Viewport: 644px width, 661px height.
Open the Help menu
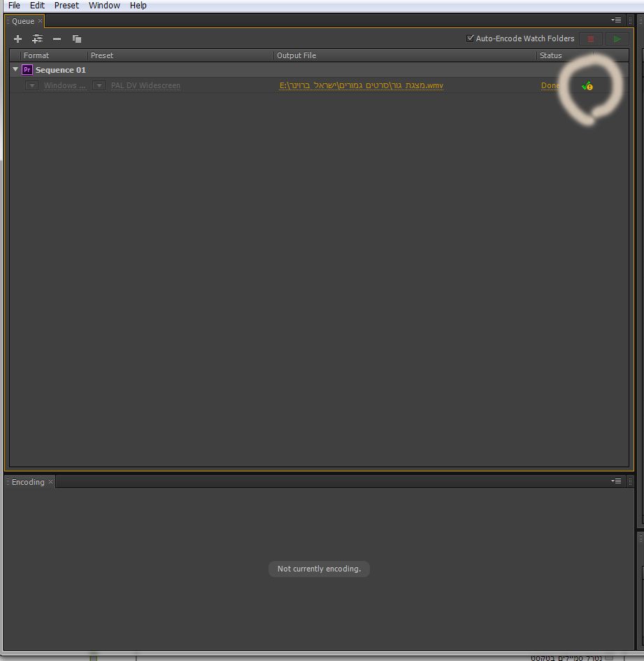click(138, 6)
